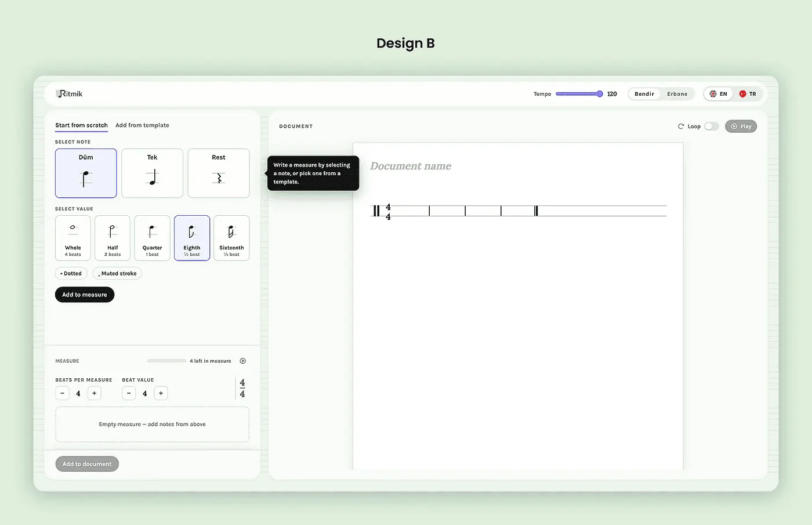The image size is (812, 525).
Task: Click the measure preview play icon
Action: 243,361
